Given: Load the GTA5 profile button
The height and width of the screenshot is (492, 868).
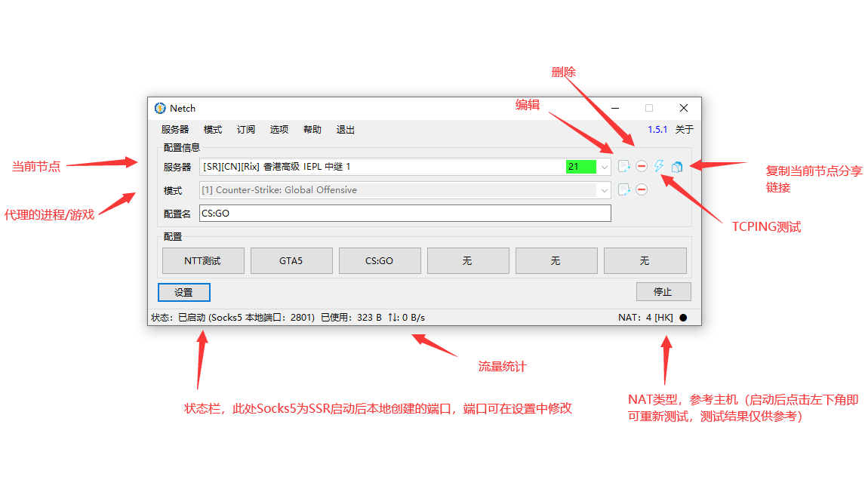Looking at the screenshot, I should point(291,260).
